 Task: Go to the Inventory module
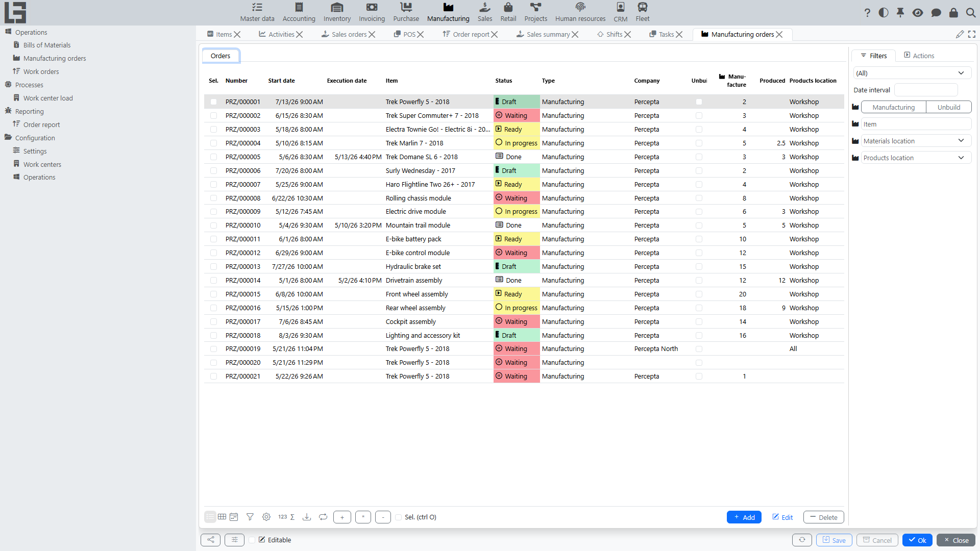point(337,12)
